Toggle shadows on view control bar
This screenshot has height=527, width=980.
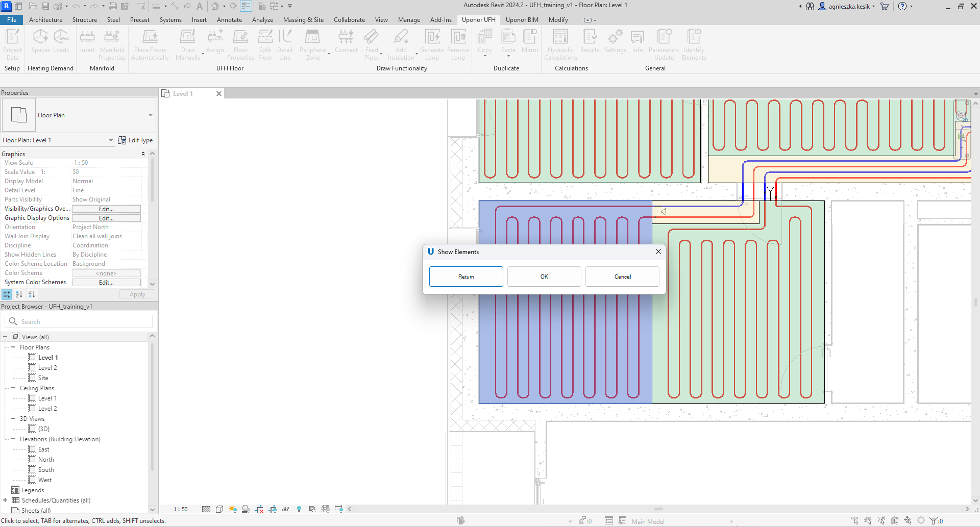point(246,509)
